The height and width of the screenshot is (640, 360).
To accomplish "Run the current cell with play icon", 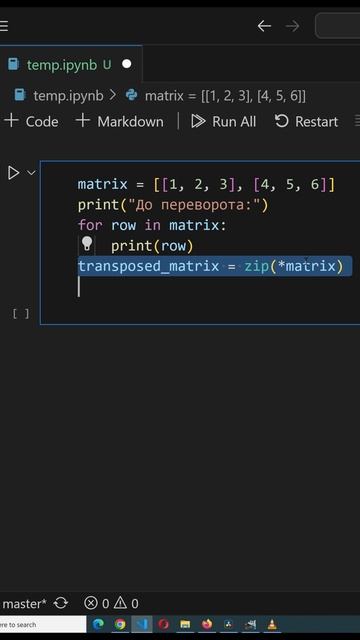I will click(13, 173).
